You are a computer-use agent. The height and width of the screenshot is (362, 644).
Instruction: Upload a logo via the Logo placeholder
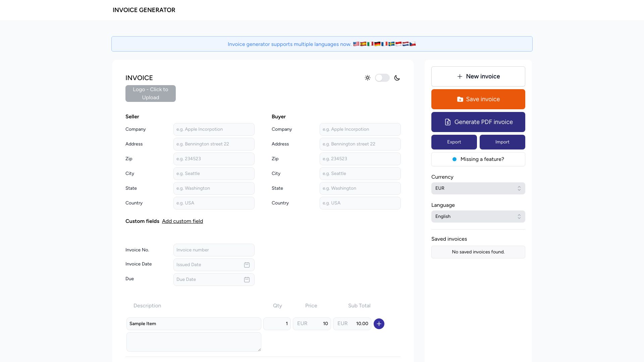coord(150,94)
